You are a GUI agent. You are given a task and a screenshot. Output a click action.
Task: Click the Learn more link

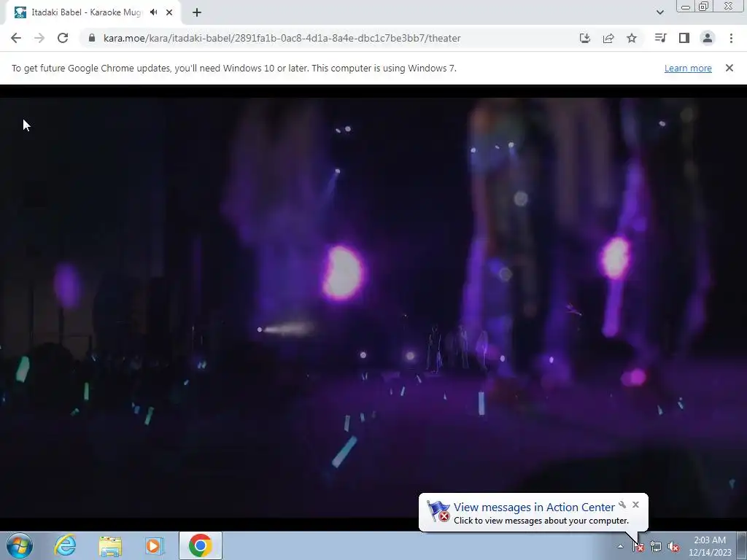pyautogui.click(x=688, y=68)
